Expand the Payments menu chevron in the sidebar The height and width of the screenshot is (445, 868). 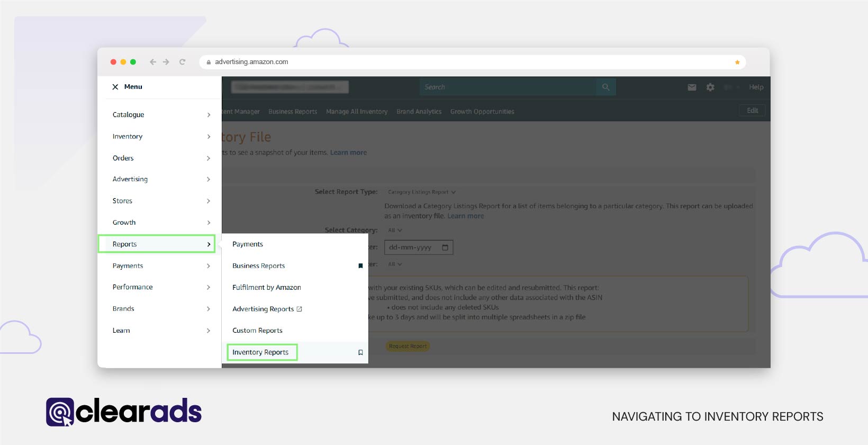[209, 266]
